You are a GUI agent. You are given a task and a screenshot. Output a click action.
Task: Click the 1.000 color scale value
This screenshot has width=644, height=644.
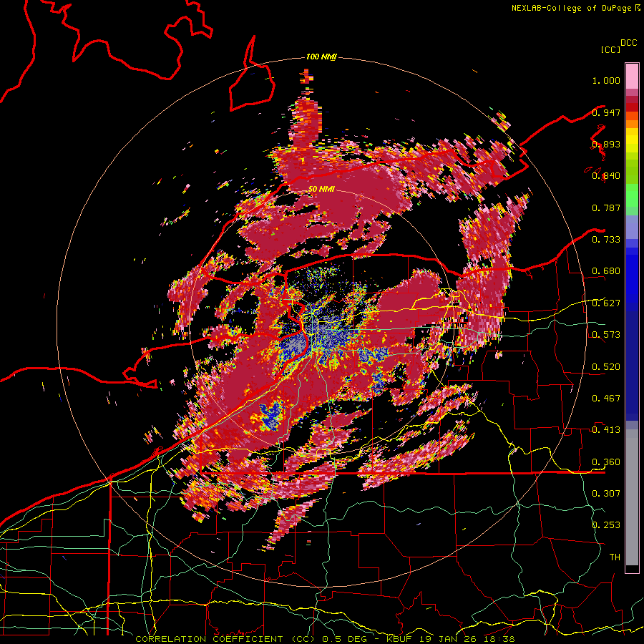pos(606,80)
